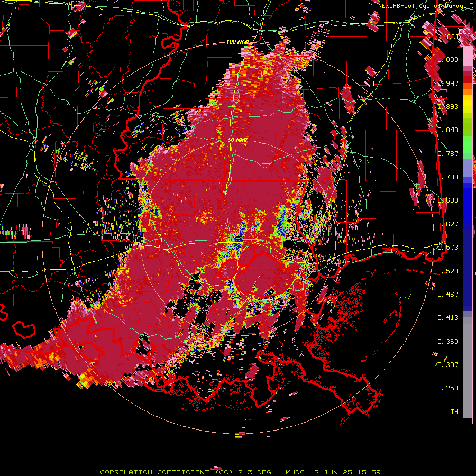The image size is (476, 476).
Task: Pick the gray swatch near bottom of color bar
Action: click(467, 370)
